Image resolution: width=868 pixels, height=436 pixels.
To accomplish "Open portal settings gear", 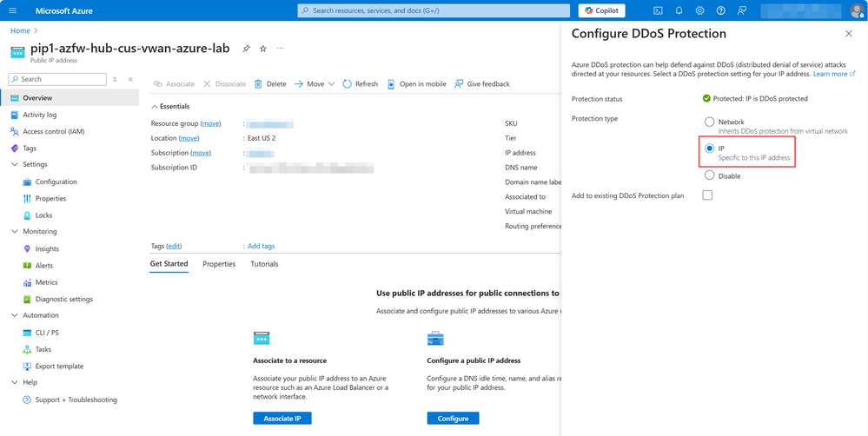I will (699, 10).
